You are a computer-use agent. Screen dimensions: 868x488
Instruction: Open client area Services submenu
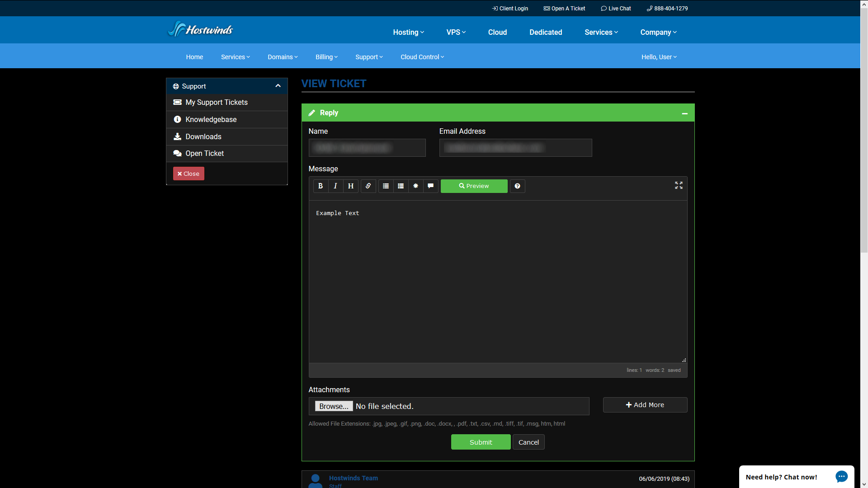(235, 57)
